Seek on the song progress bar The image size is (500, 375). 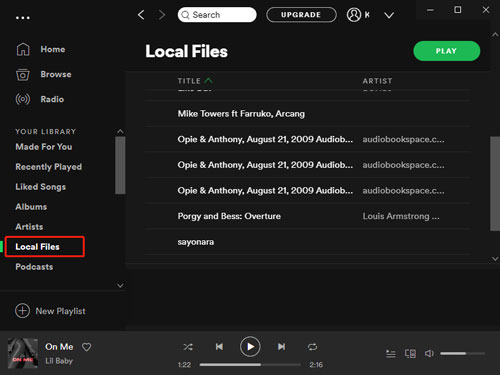pyautogui.click(x=250, y=365)
